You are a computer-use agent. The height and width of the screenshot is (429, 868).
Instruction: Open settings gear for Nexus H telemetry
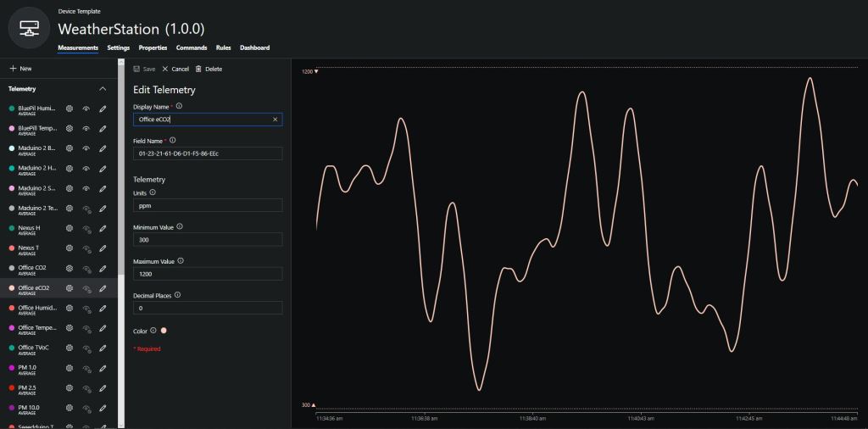pos(70,228)
